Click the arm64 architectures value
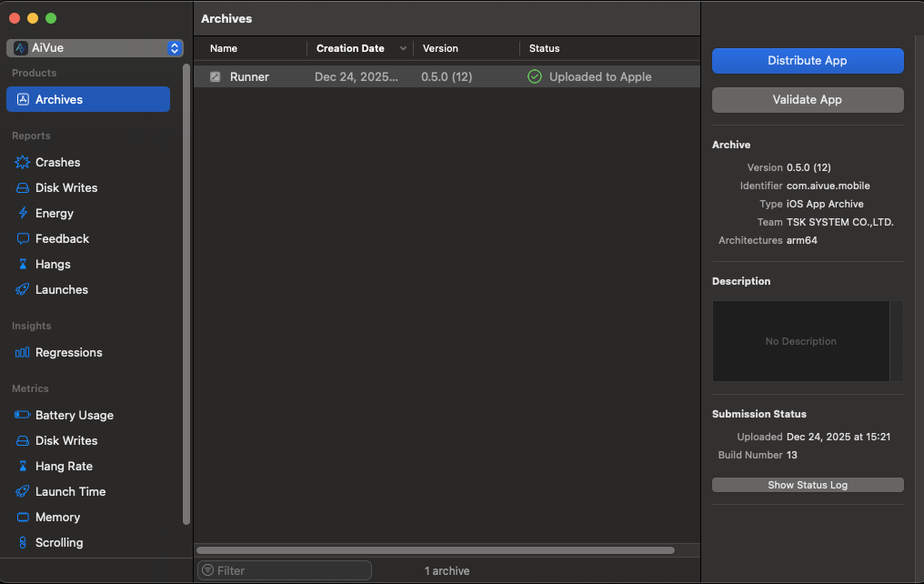924x584 pixels. 801,240
